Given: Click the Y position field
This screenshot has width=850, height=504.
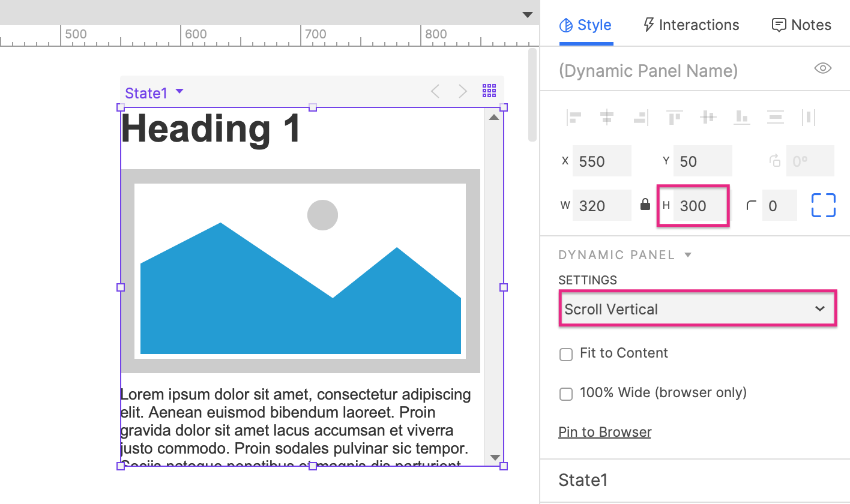Looking at the screenshot, I should (x=703, y=161).
